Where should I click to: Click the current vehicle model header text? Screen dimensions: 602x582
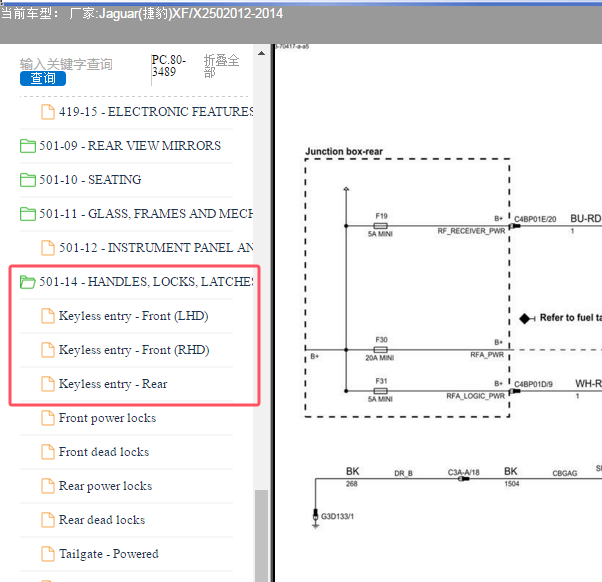coord(142,14)
